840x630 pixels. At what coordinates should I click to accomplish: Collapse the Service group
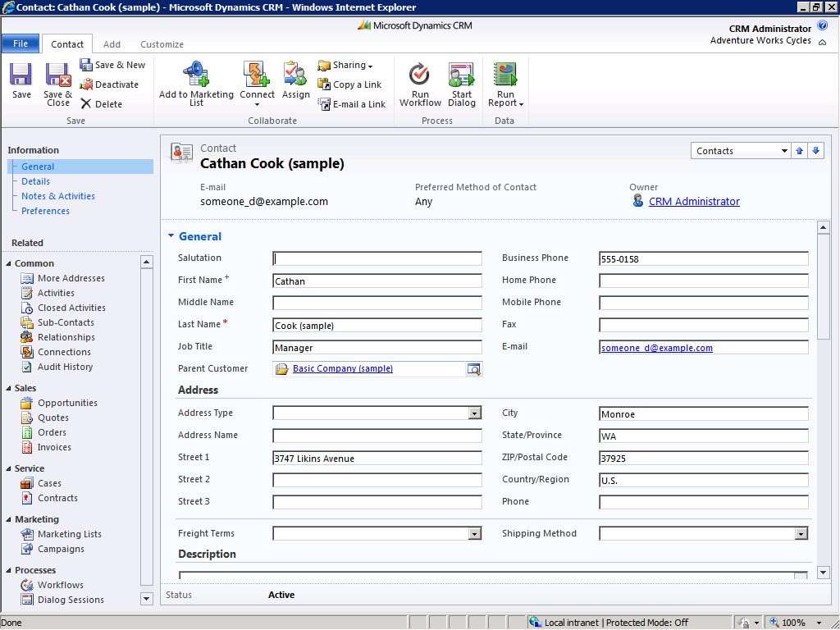(x=8, y=468)
